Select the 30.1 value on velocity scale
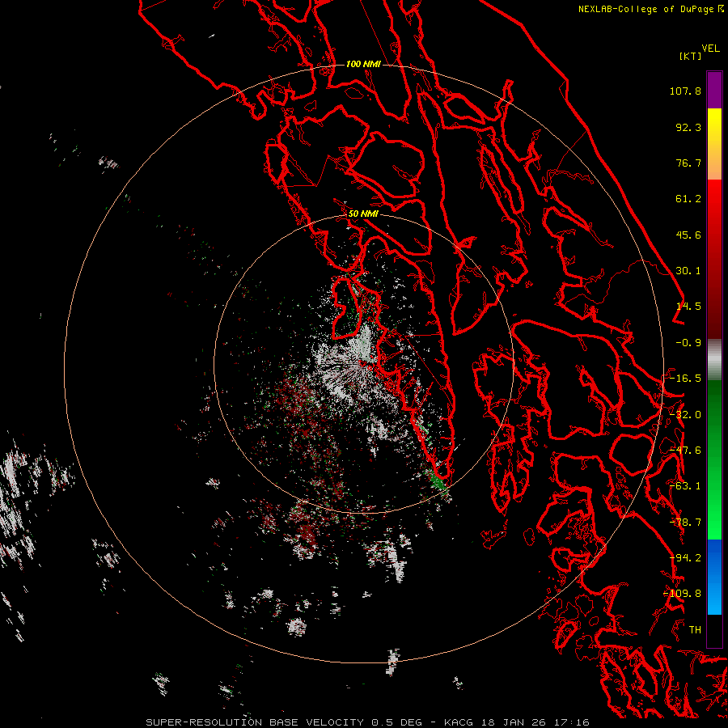The image size is (728, 728). coord(688,271)
